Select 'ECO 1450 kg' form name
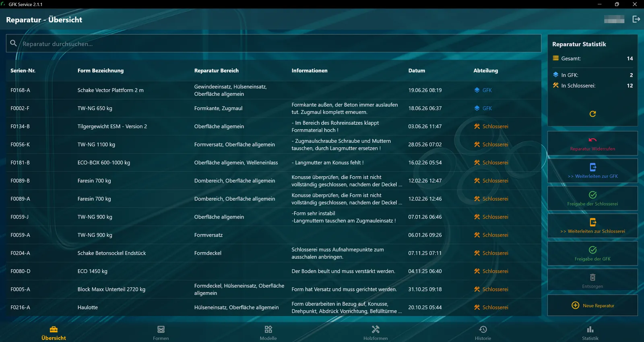The image size is (644, 342). (x=93, y=271)
